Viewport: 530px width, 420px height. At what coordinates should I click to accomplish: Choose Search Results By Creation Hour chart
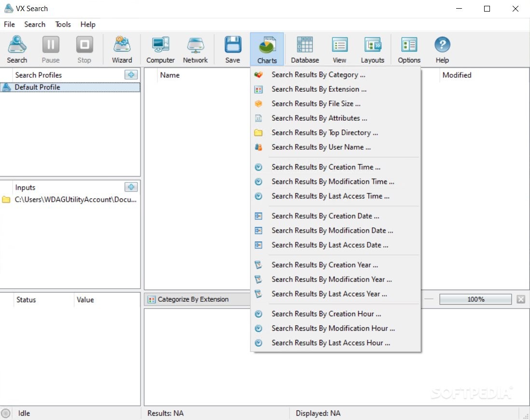pos(335,314)
